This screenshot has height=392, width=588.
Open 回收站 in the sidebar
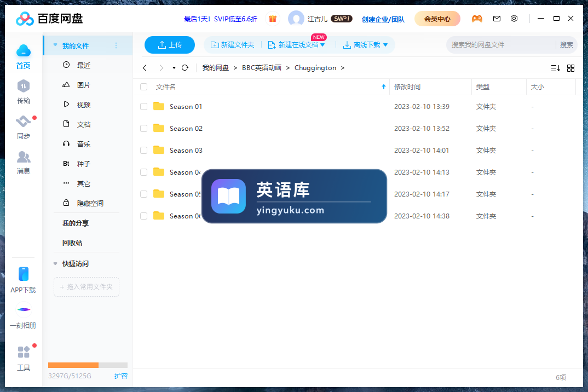click(x=72, y=243)
